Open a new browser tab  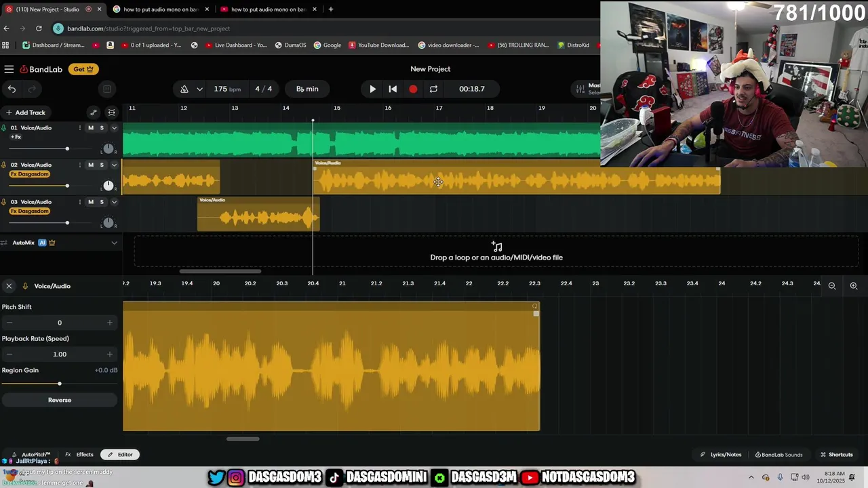point(331,9)
